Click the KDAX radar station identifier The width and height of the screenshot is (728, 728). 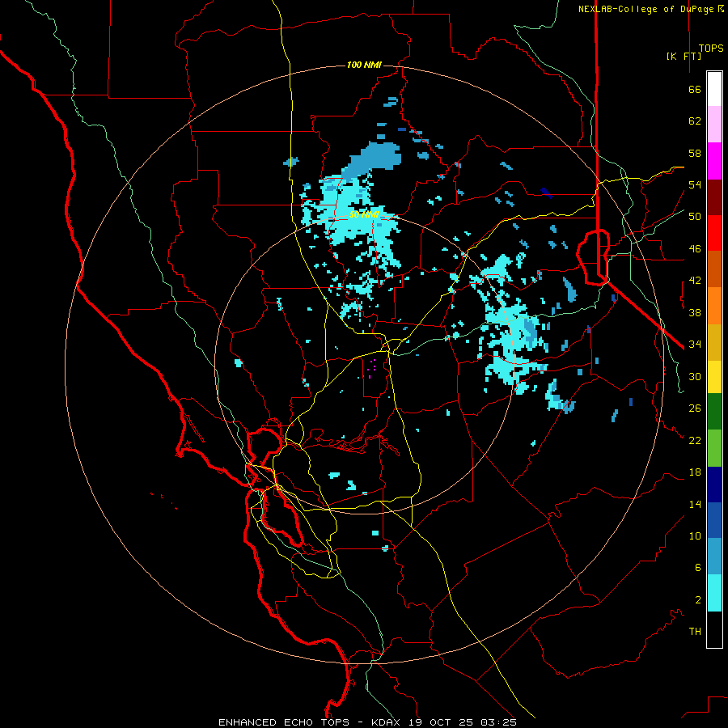387,722
